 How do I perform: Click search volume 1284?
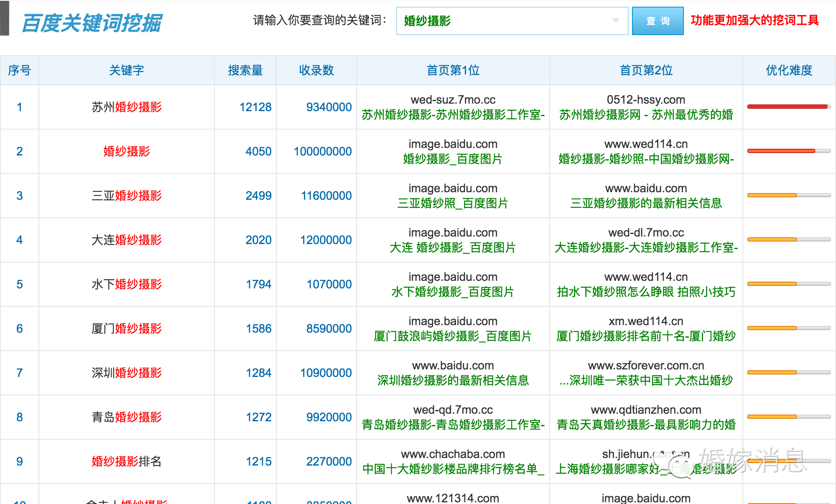[258, 373]
